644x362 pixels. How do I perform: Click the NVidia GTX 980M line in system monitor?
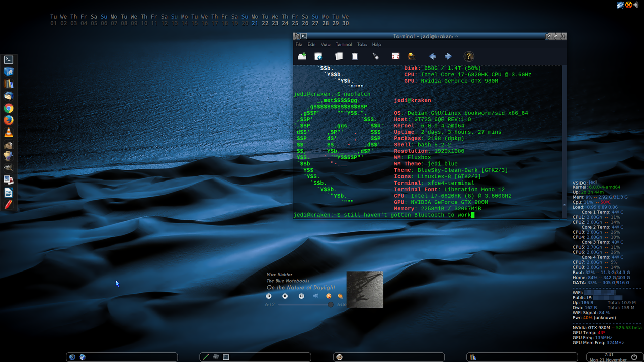607,328
